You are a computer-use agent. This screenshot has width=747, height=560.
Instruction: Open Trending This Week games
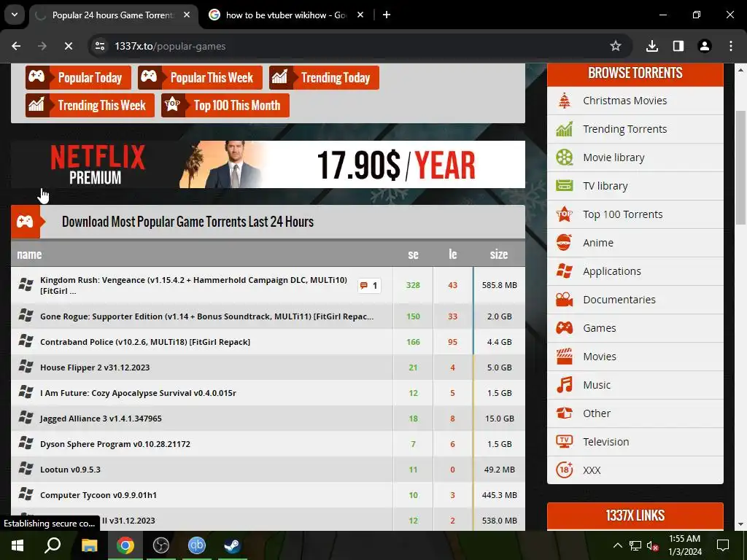90,105
